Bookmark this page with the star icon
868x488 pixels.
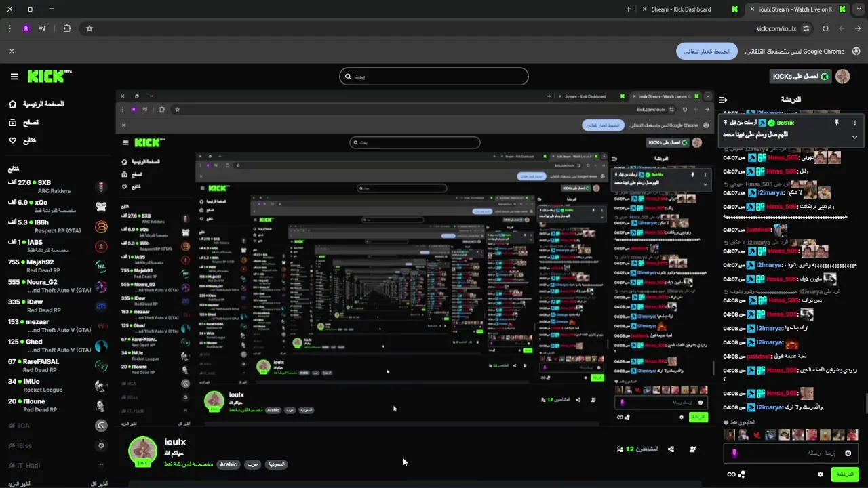[x=89, y=28]
